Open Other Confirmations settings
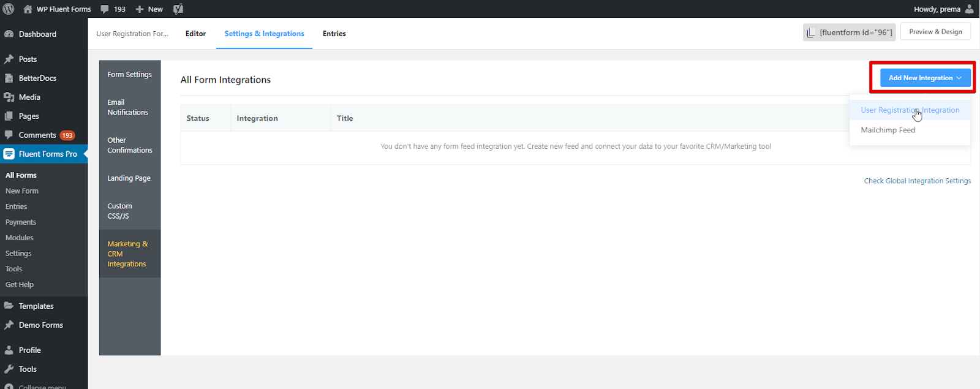This screenshot has height=389, width=980. click(130, 145)
